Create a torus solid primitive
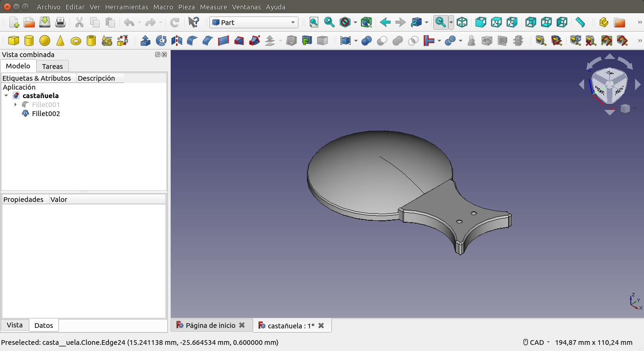 (x=76, y=41)
